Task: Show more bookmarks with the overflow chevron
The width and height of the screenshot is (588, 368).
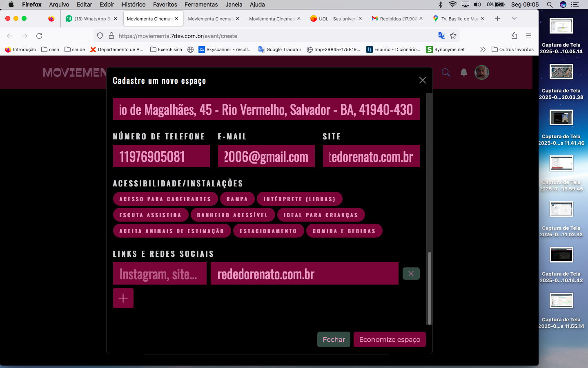Action: 483,49
